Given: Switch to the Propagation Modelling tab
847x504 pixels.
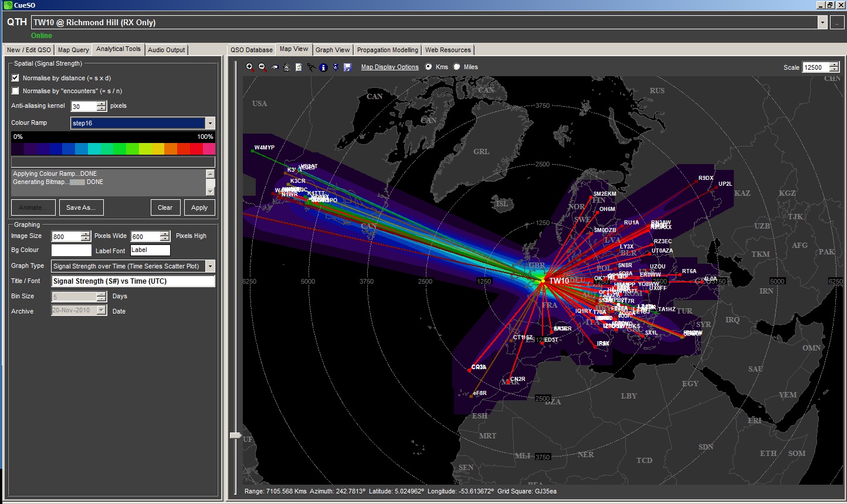Looking at the screenshot, I should pyautogui.click(x=387, y=50).
